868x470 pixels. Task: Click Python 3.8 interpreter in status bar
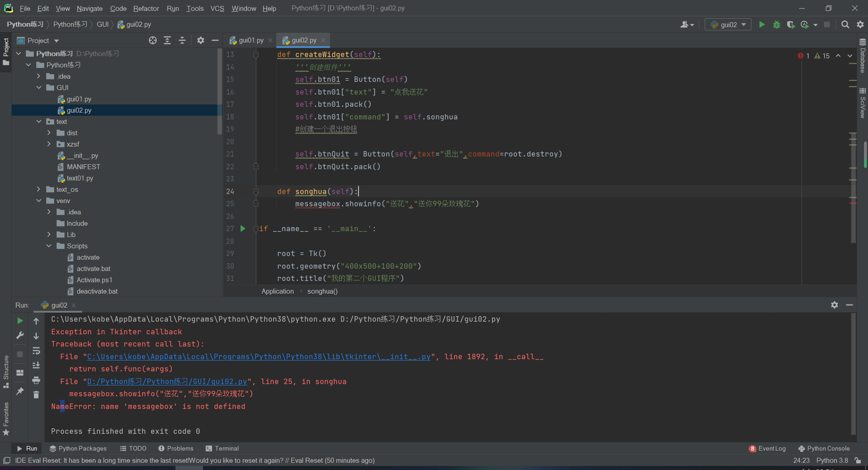coord(832,461)
